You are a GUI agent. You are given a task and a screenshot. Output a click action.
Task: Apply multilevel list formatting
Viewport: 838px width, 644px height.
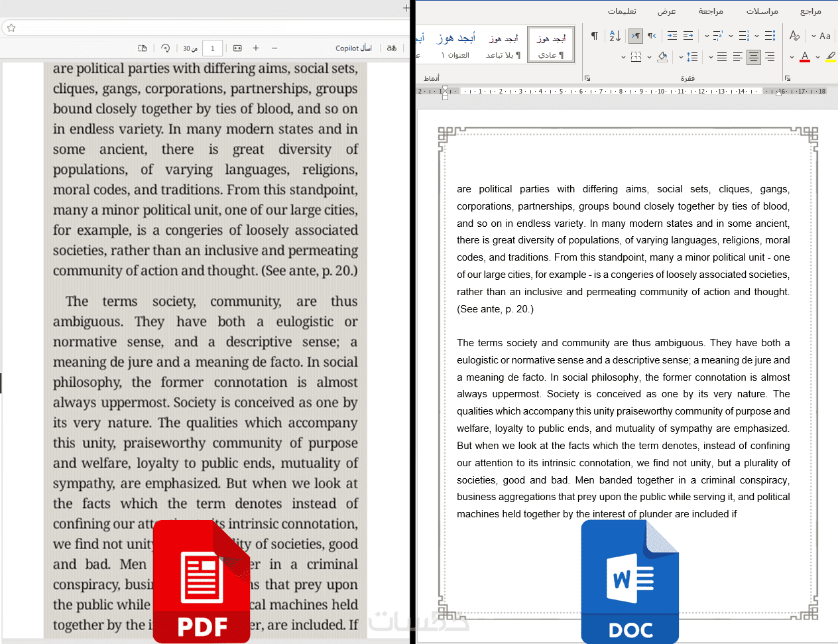pyautogui.click(x=718, y=36)
